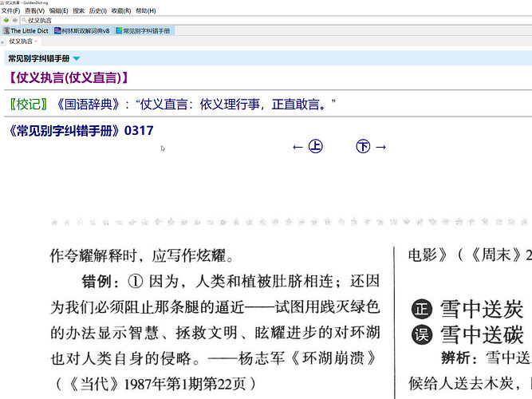Open the 文件(F) menu
Screen dimensions: 532x399
click(x=10, y=11)
